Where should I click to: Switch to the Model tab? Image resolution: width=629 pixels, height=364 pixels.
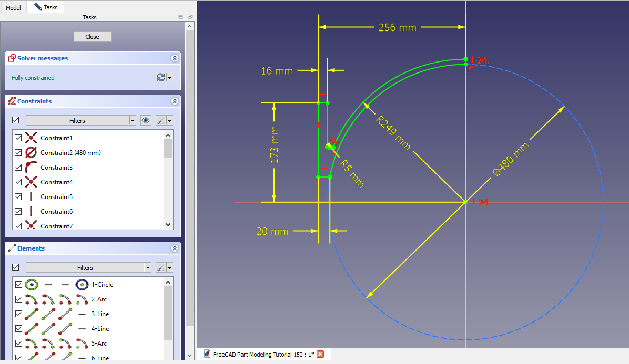pos(13,7)
